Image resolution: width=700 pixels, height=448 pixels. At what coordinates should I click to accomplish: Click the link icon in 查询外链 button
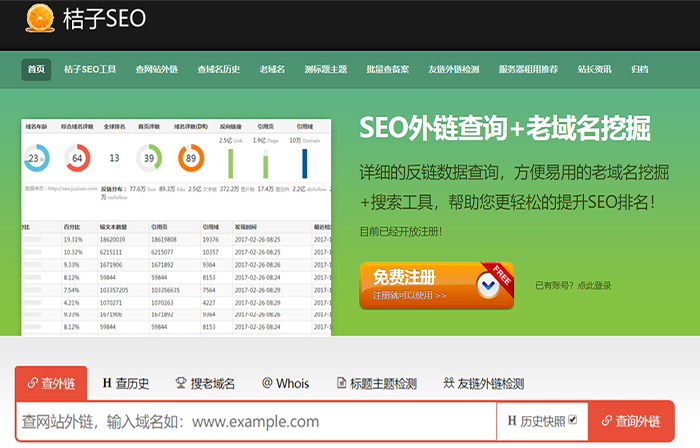[607, 420]
